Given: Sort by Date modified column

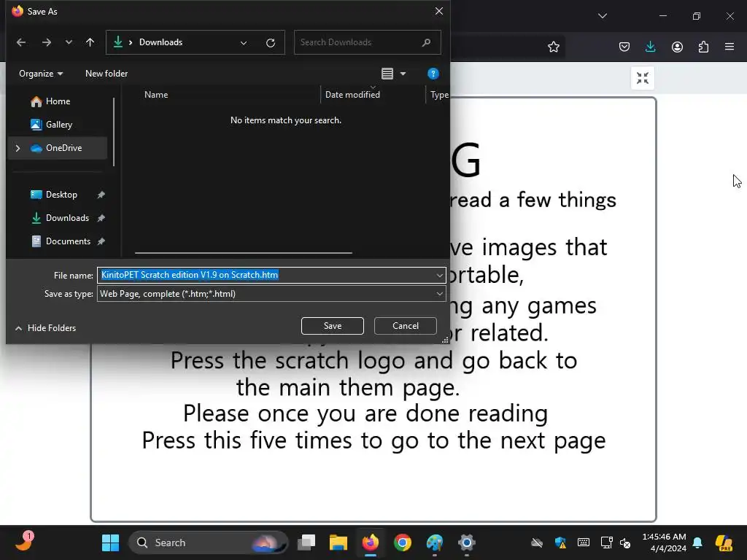Looking at the screenshot, I should tap(352, 95).
